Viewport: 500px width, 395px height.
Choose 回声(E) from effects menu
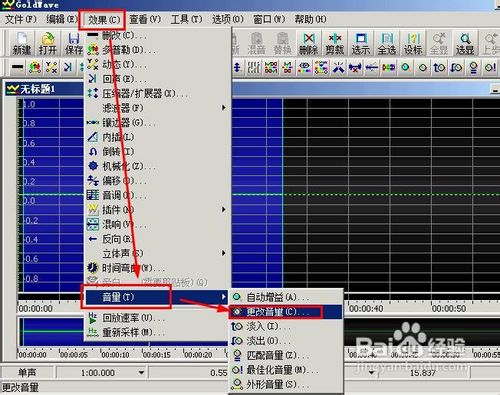tap(157, 79)
